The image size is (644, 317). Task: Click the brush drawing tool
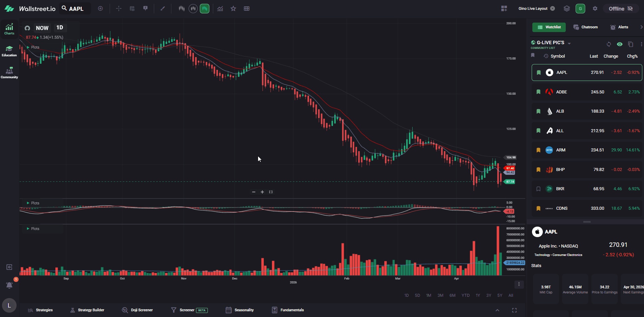tap(163, 9)
